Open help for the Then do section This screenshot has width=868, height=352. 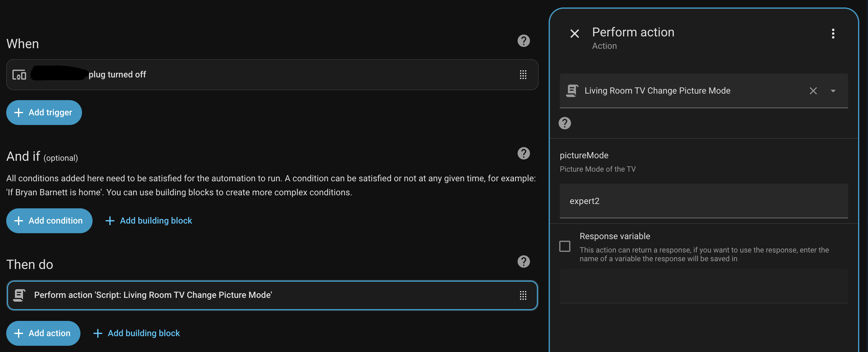523,262
